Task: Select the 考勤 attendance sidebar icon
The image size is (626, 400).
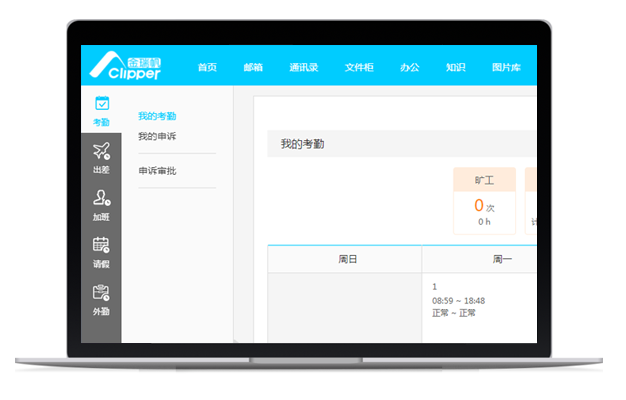Action: click(101, 110)
